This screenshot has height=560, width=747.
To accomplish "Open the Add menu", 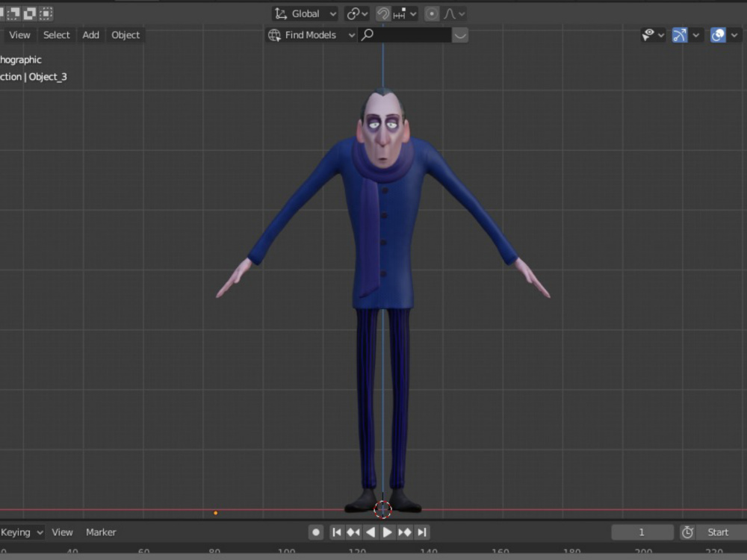I will point(90,35).
